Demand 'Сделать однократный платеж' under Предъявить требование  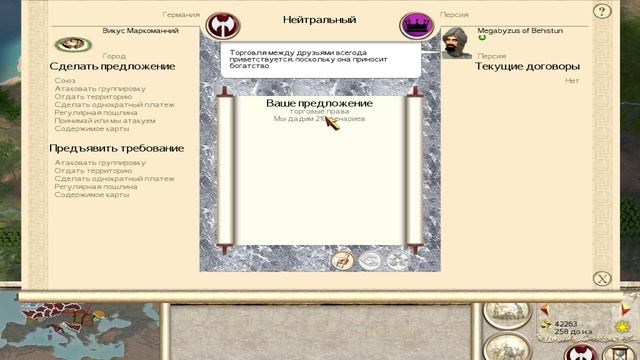(114, 179)
